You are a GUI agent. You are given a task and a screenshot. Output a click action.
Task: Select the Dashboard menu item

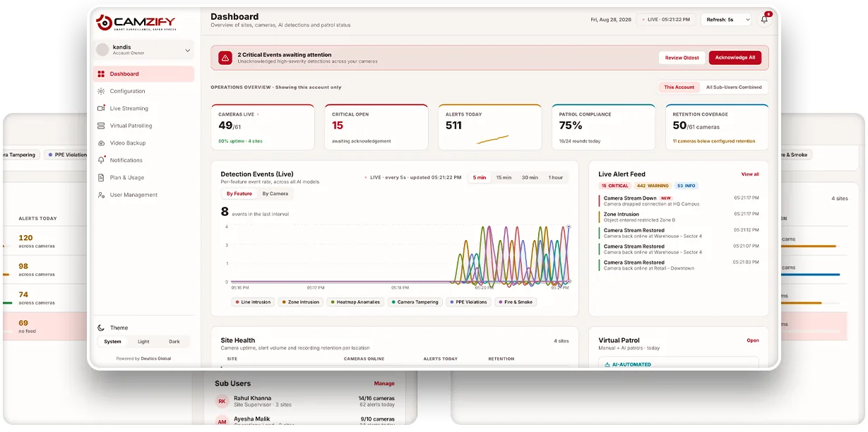tap(143, 74)
